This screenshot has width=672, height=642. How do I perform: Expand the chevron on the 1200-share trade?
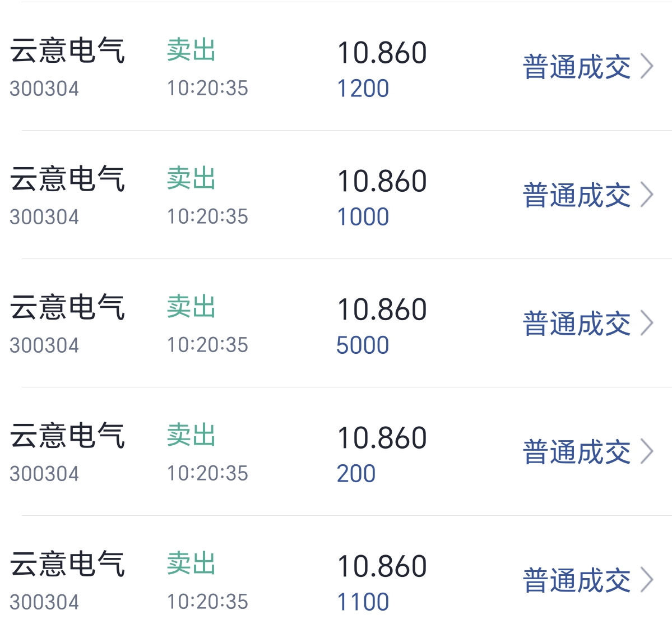click(x=647, y=67)
